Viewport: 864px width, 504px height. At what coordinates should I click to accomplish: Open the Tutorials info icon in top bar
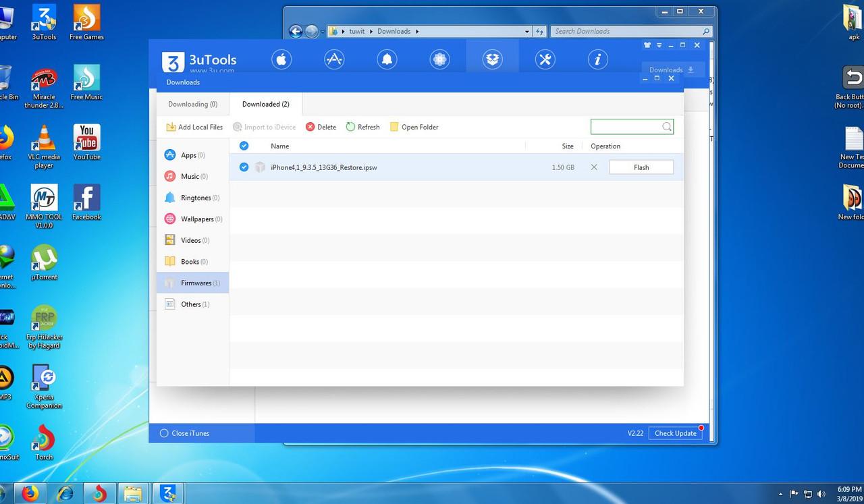[597, 59]
